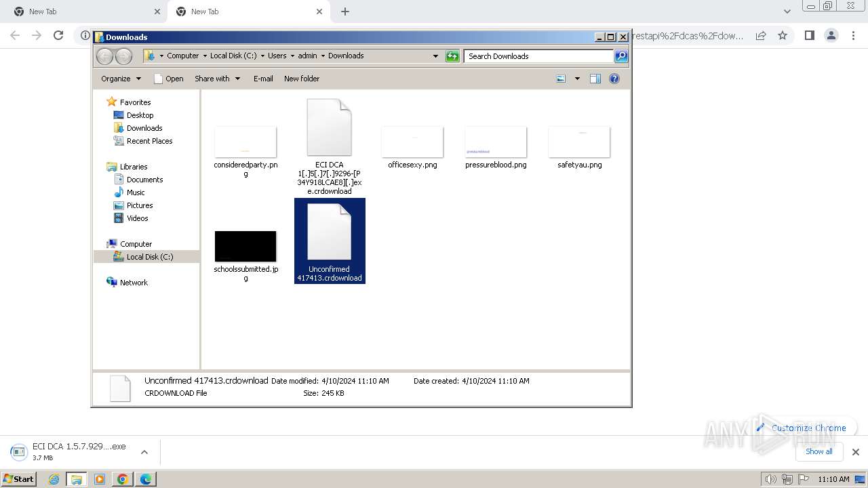This screenshot has width=868, height=488.
Task: Click Chrome's share page icon
Action: tap(761, 35)
